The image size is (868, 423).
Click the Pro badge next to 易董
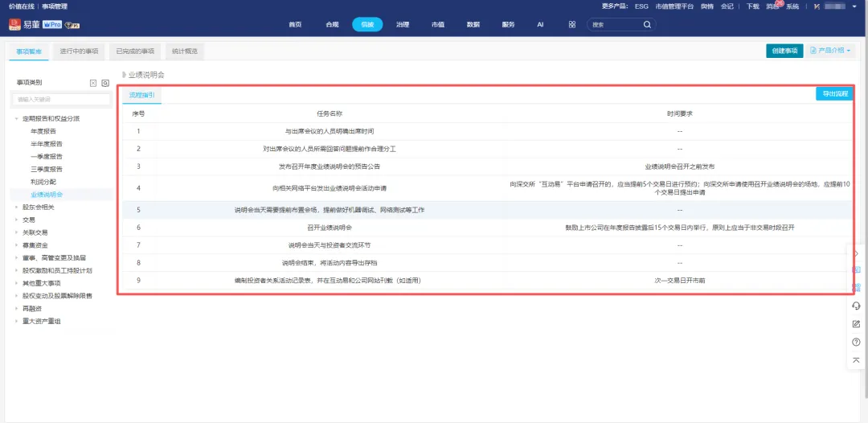(52, 25)
